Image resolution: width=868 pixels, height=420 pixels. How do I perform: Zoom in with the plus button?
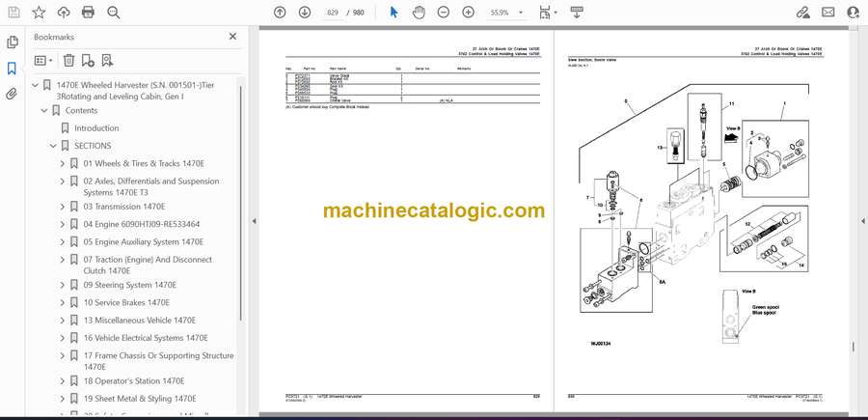coord(468,13)
